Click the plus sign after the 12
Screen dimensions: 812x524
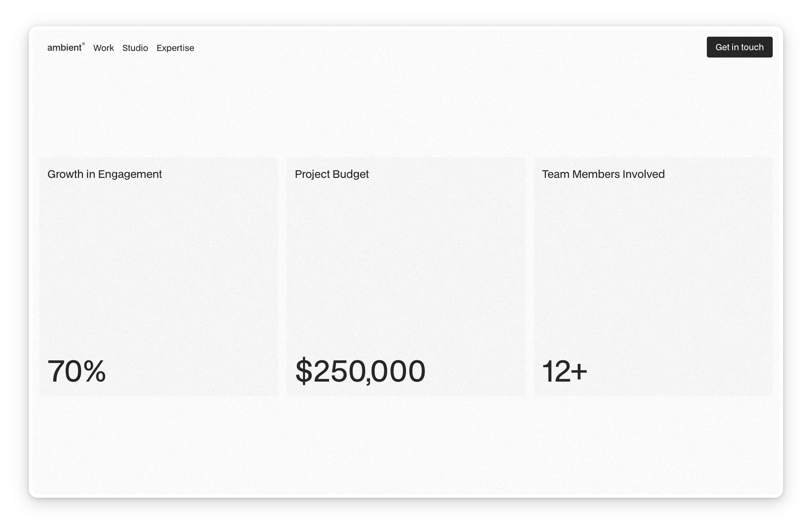click(579, 372)
